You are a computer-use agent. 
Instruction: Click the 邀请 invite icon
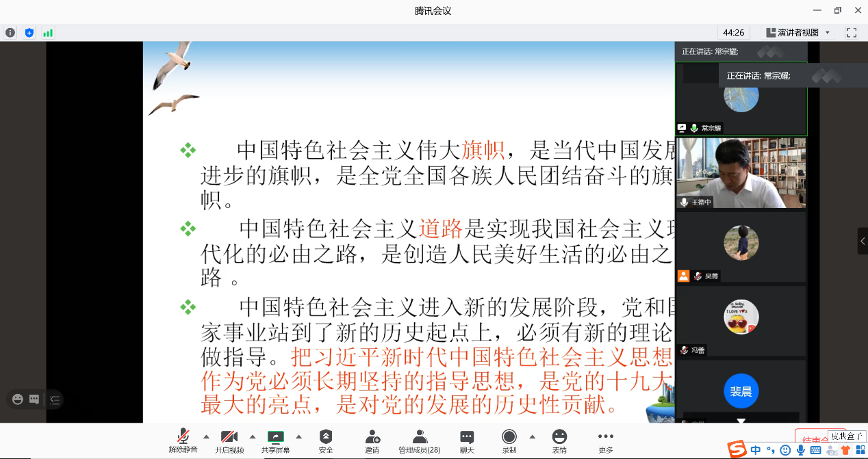[x=372, y=441]
